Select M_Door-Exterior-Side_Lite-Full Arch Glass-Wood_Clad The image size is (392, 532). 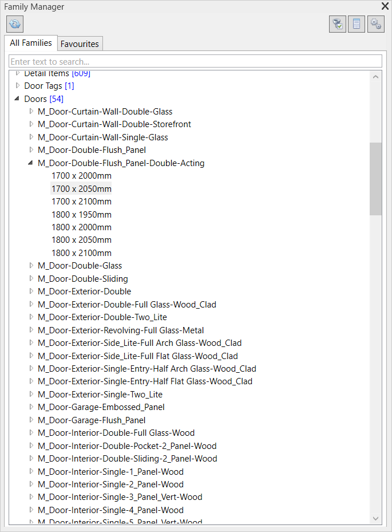tap(140, 343)
